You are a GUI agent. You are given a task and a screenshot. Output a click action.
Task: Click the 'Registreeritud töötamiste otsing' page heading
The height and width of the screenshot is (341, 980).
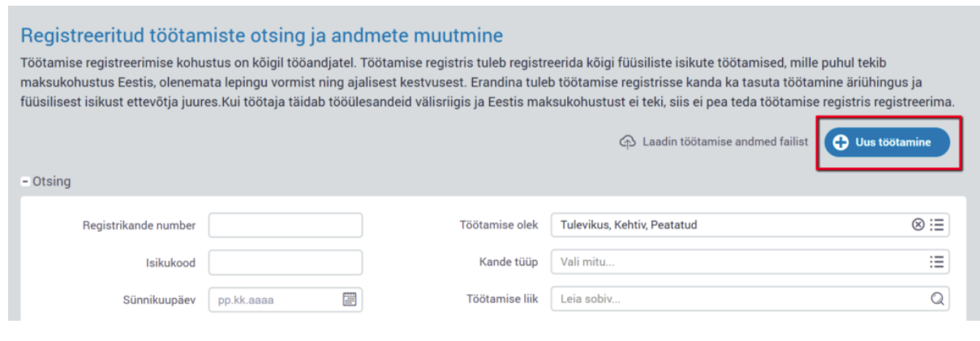click(262, 35)
